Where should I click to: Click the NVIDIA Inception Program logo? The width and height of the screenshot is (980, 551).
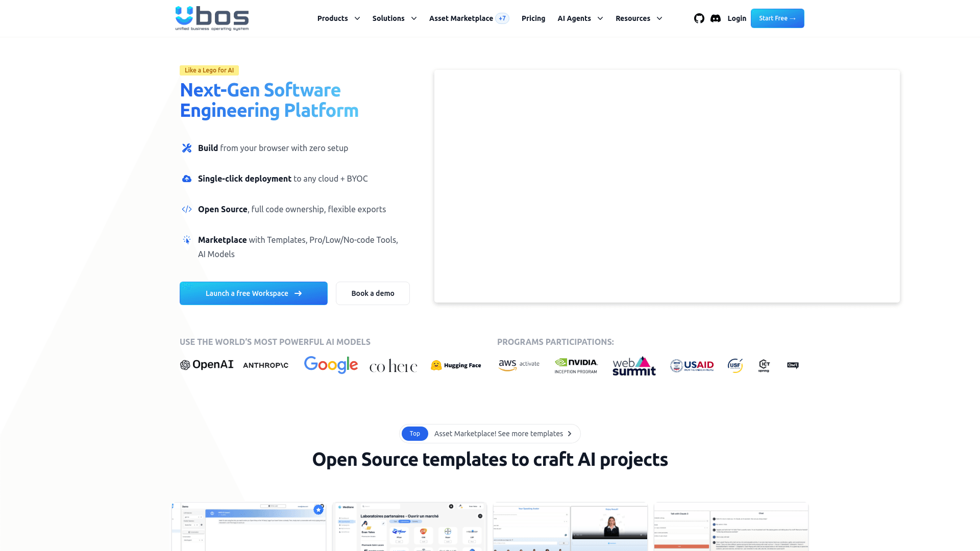point(576,365)
